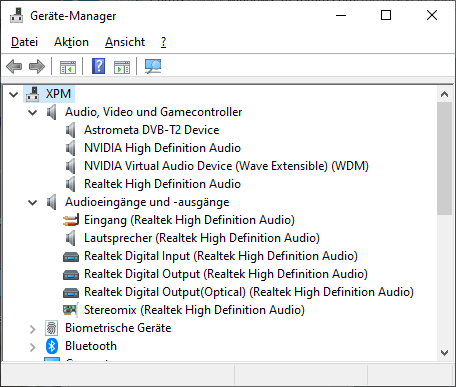
Task: Expand the Bluetooth branch
Action: (x=32, y=347)
